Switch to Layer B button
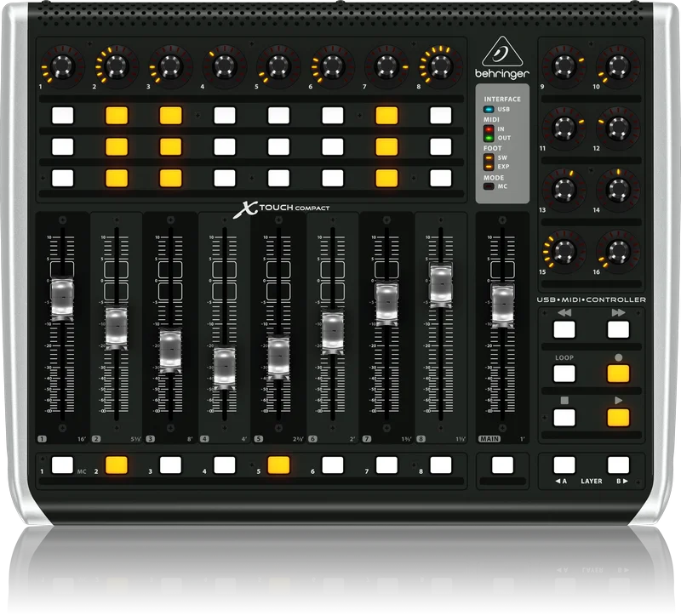The image size is (681, 616). pos(618,465)
